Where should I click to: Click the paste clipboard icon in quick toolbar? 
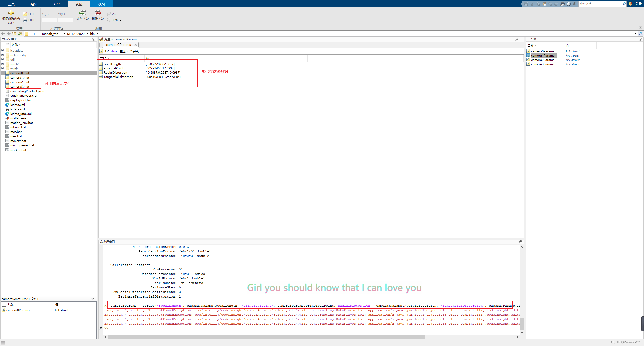pyautogui.click(x=544, y=4)
